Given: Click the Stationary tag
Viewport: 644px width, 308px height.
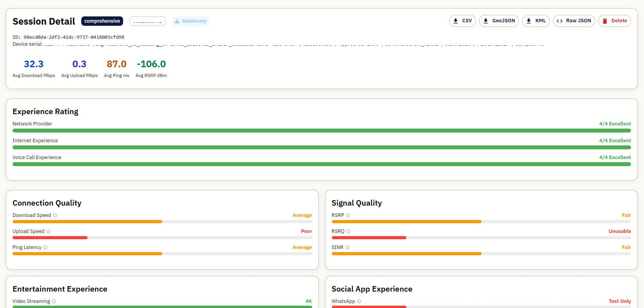Looking at the screenshot, I should coord(191,21).
